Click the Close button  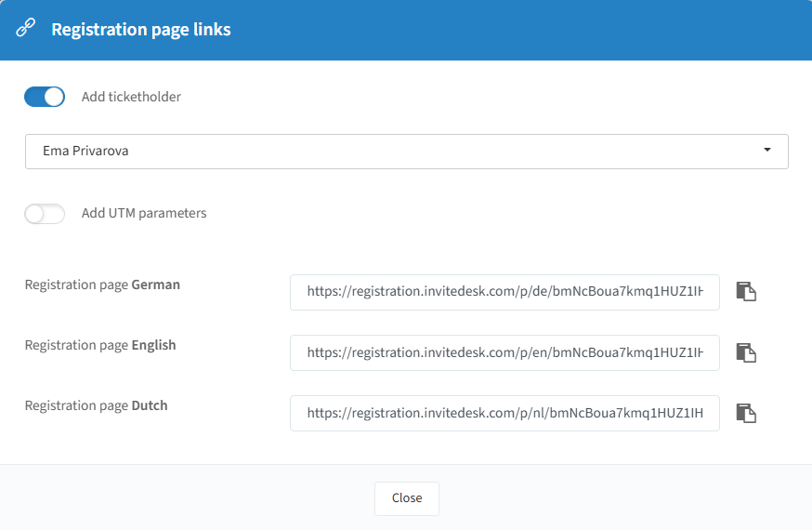(x=407, y=498)
